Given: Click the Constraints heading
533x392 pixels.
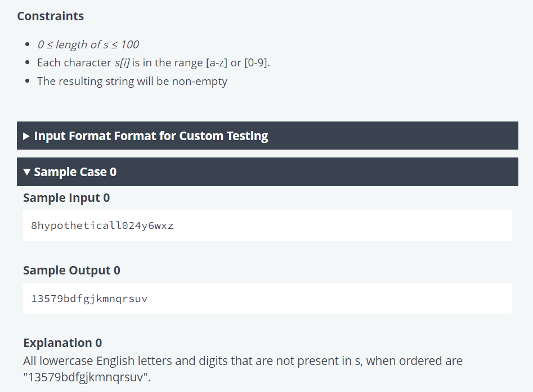Looking at the screenshot, I should pyautogui.click(x=50, y=16).
